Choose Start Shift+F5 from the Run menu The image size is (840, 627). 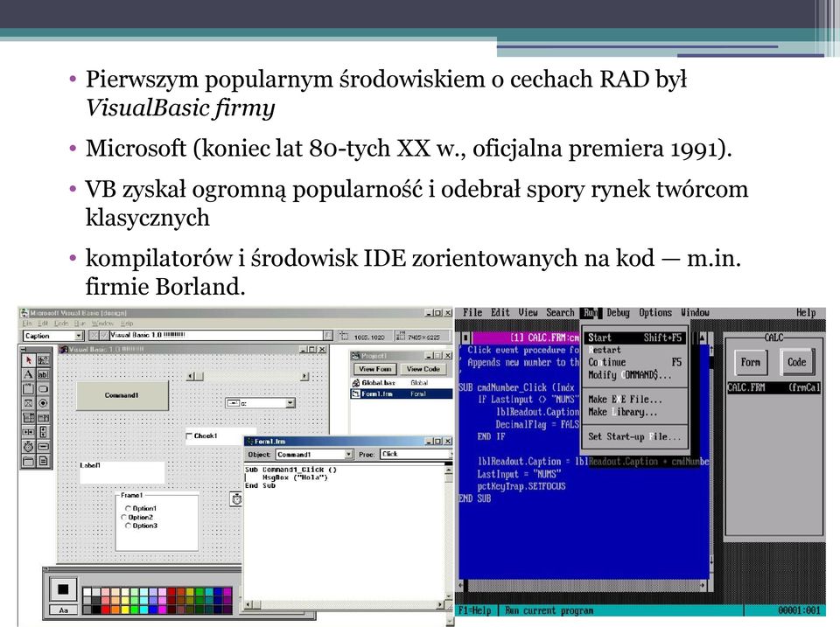coord(635,338)
